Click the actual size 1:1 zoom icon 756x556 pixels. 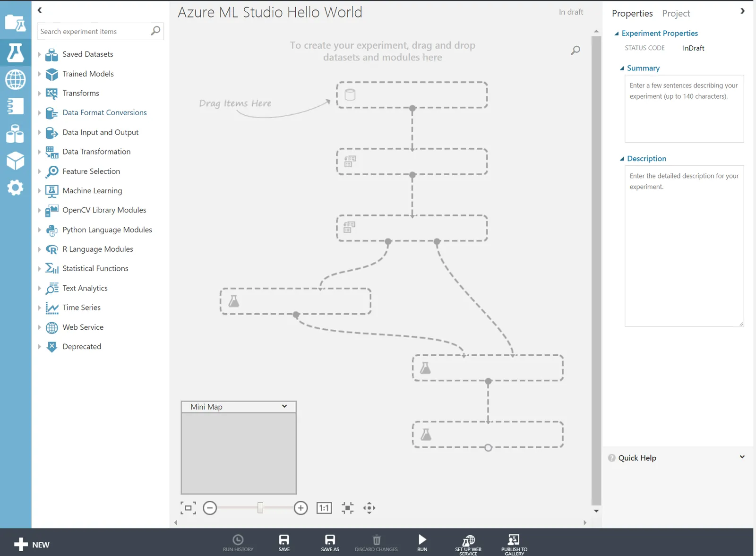pos(324,508)
